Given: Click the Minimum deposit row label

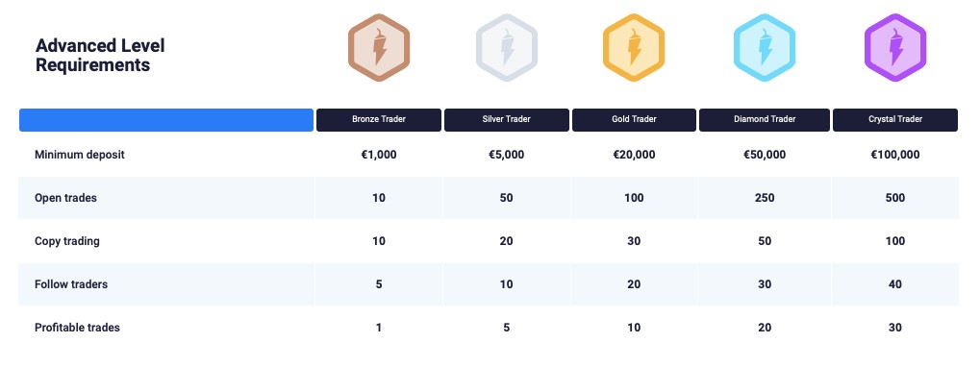Looking at the screenshot, I should pos(80,154).
